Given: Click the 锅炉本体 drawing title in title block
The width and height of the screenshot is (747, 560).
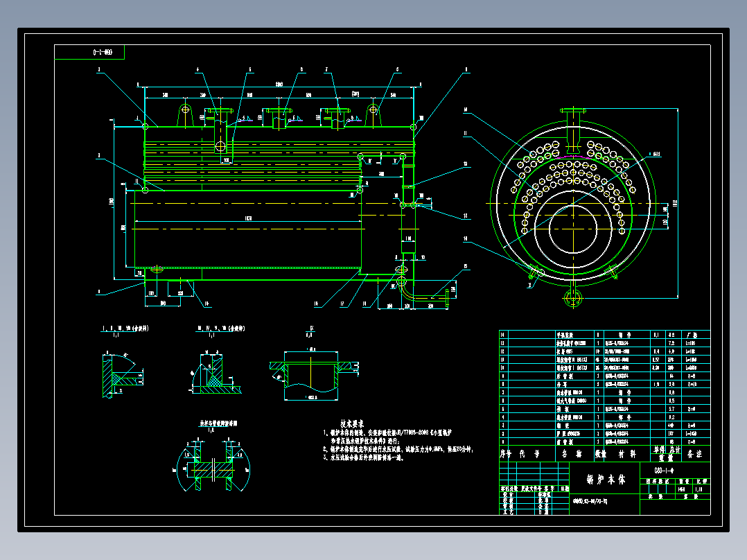Looking at the screenshot, I should pos(606,480).
